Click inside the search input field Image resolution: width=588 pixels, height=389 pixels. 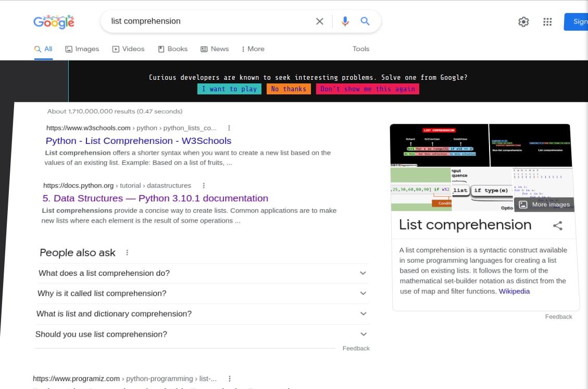click(x=210, y=21)
